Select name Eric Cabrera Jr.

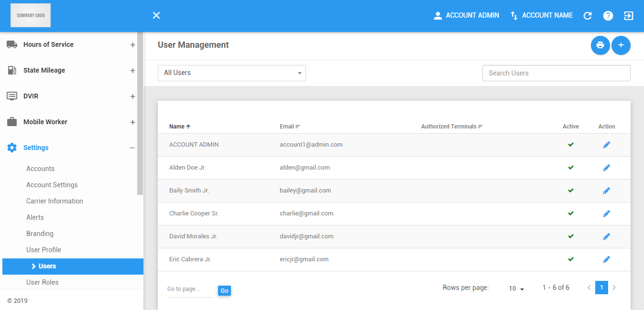click(190, 259)
